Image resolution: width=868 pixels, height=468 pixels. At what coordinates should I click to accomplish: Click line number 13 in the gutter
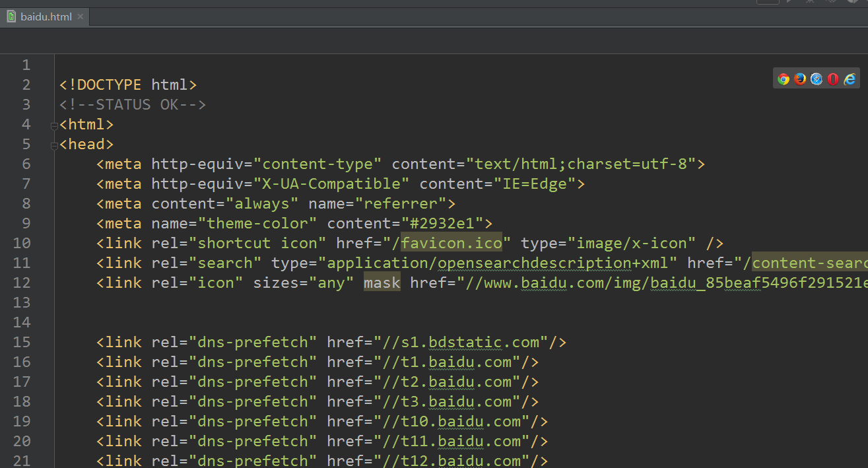pos(22,302)
